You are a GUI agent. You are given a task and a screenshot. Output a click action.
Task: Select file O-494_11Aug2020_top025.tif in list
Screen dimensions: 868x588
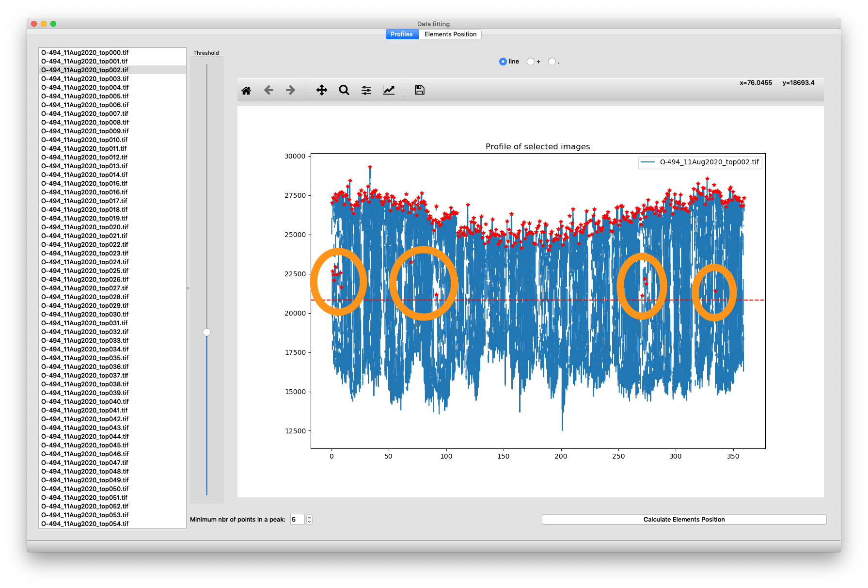[84, 271]
